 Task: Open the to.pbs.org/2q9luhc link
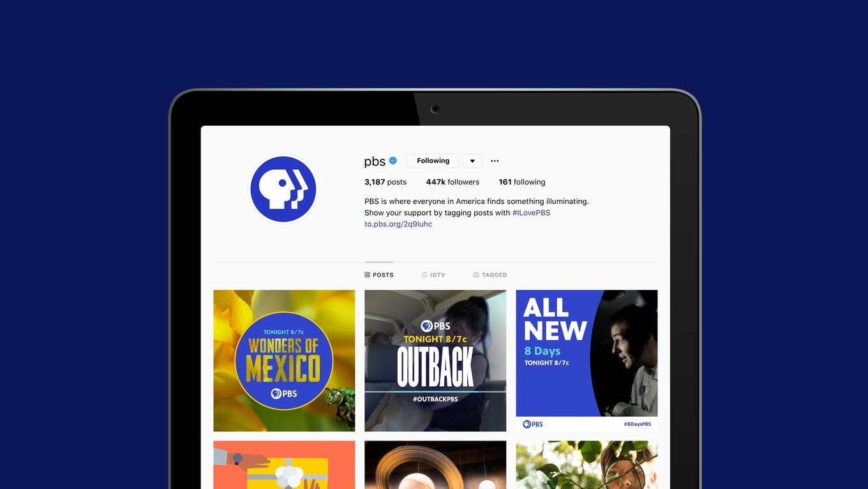398,224
